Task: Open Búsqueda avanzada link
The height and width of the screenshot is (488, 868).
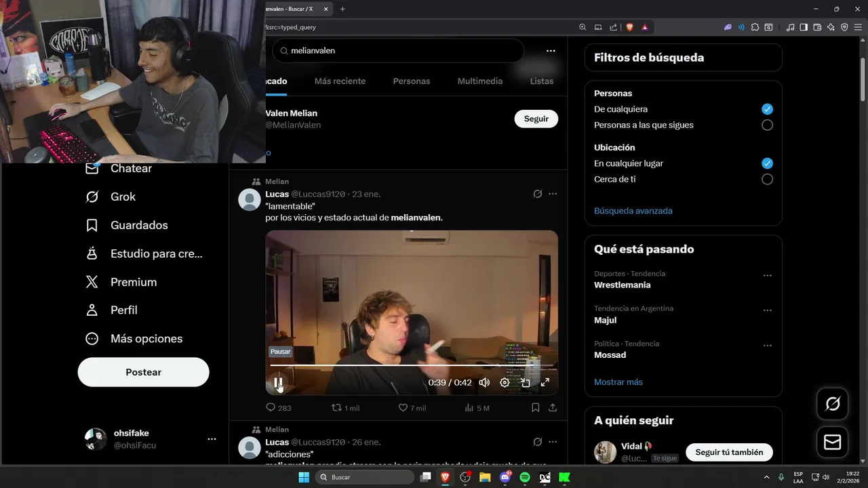Action: tap(633, 211)
